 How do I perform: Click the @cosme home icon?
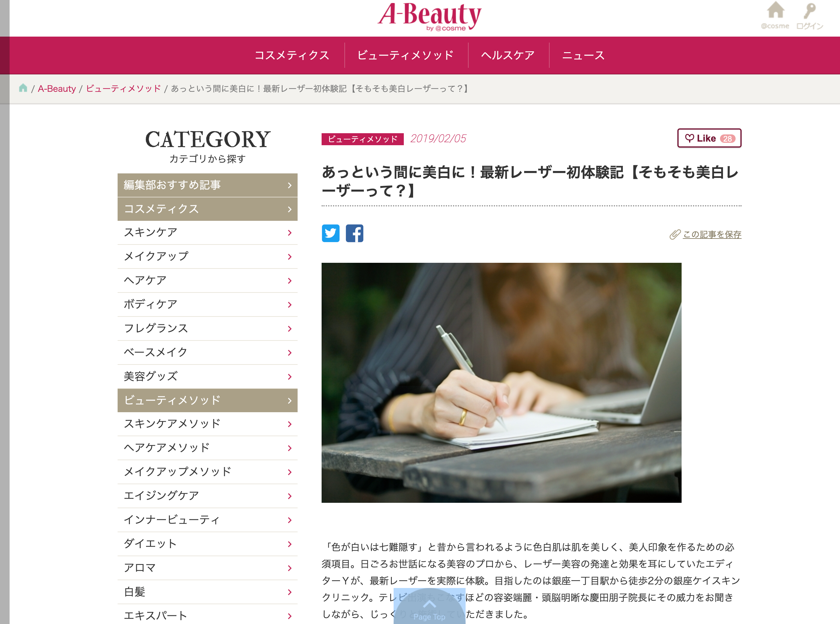click(775, 10)
